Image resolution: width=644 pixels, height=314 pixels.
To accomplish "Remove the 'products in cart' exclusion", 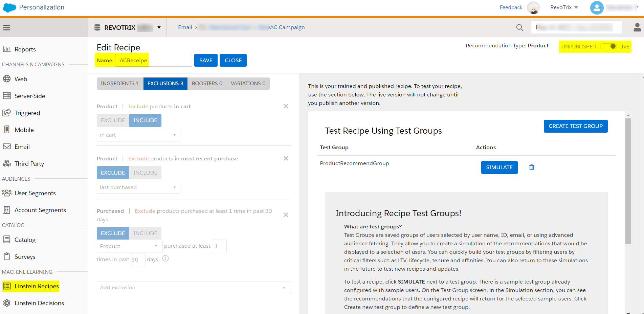I will [286, 106].
